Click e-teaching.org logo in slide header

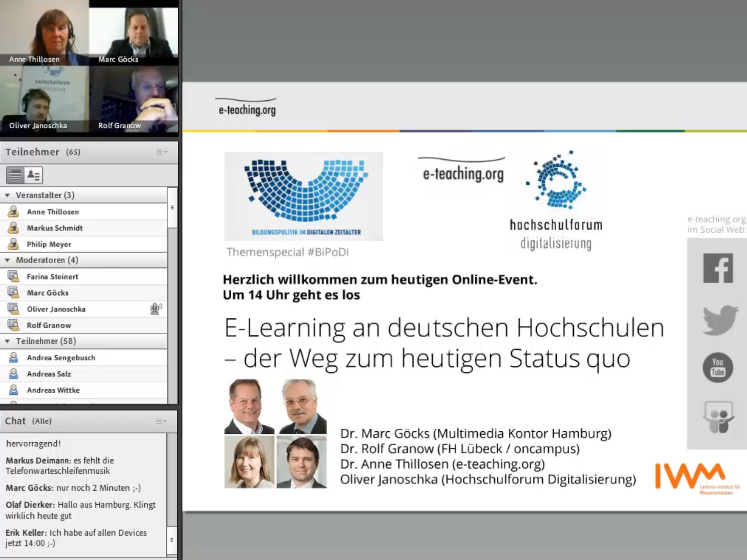pos(247,107)
